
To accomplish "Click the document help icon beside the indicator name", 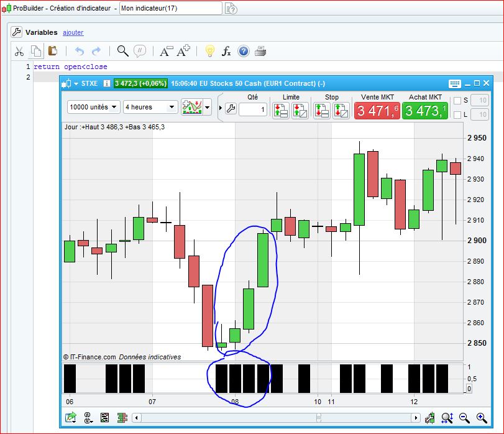I will (231, 8).
